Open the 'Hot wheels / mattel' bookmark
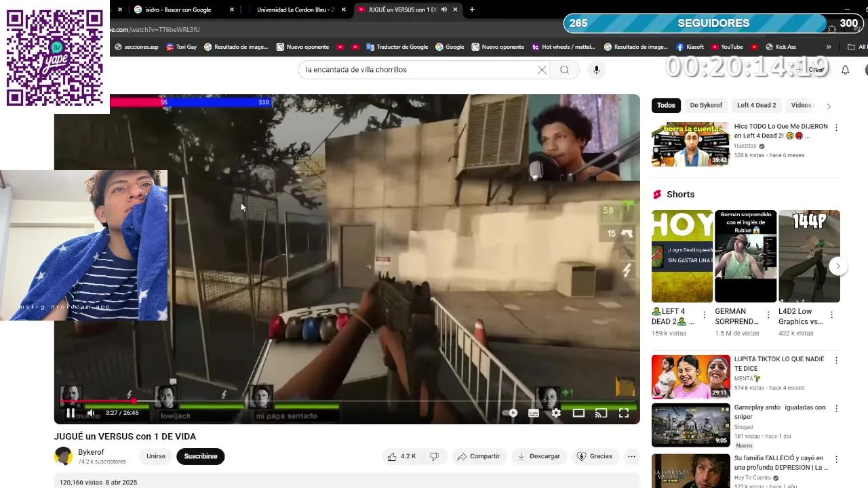The height and width of the screenshot is (488, 868). pyautogui.click(x=564, y=47)
